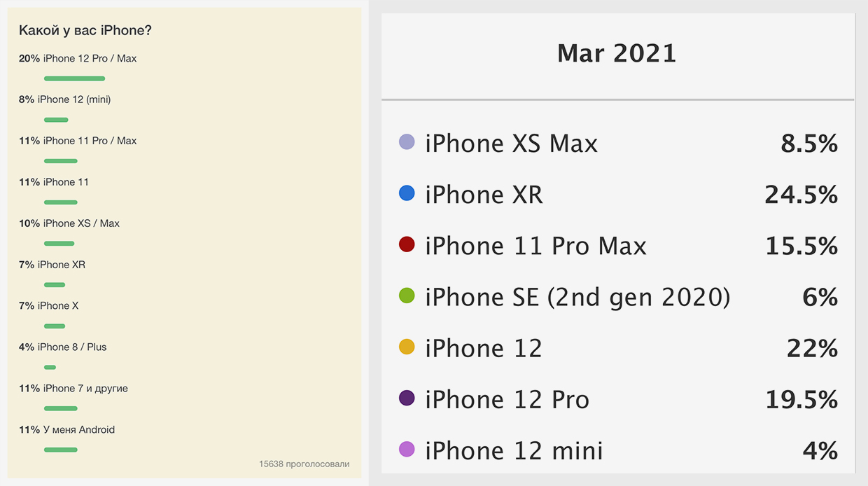Select the «iPhone 7 и другие» poll option
The image size is (868, 486).
pos(85,388)
